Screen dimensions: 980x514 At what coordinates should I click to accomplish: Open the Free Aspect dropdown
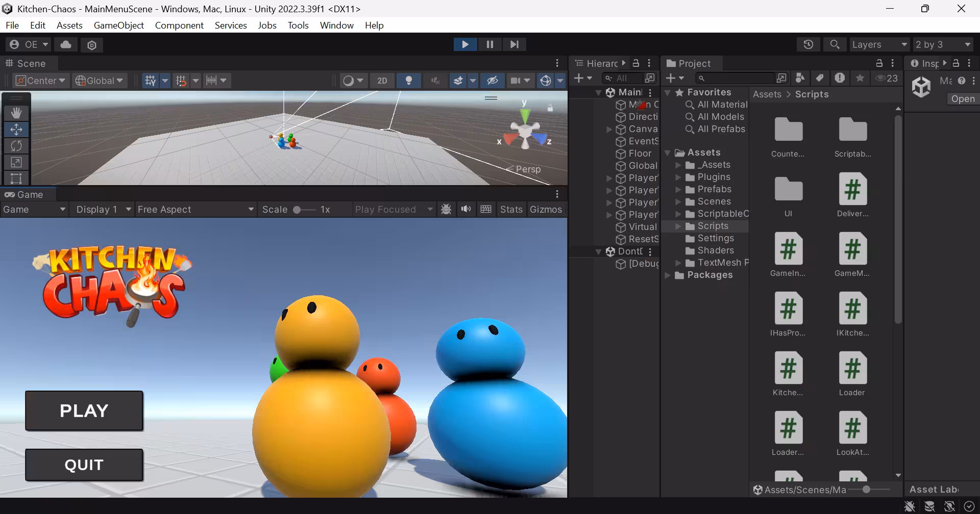click(x=196, y=209)
